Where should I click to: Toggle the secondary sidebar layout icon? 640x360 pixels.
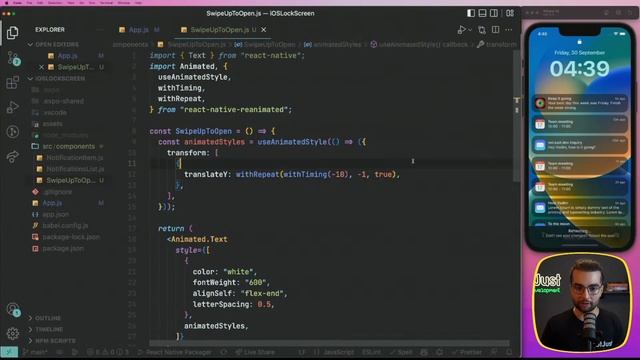[x=493, y=13]
